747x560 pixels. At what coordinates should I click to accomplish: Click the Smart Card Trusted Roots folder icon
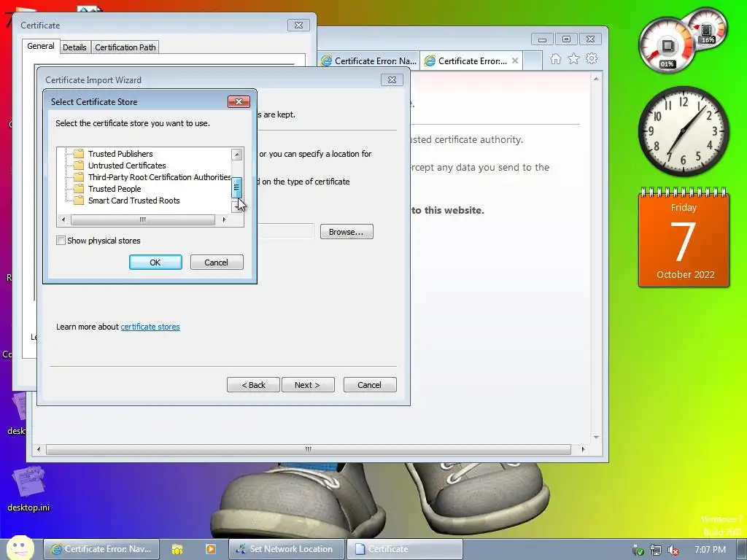pyautogui.click(x=79, y=201)
